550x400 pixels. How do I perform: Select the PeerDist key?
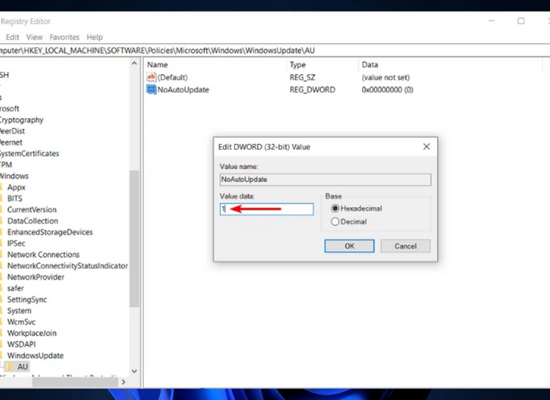(12, 131)
